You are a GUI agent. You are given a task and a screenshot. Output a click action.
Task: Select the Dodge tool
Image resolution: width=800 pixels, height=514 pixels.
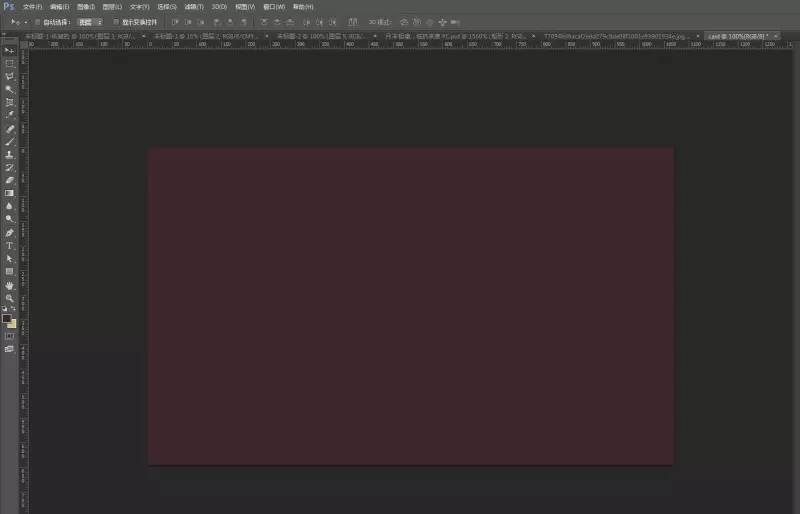pos(9,218)
